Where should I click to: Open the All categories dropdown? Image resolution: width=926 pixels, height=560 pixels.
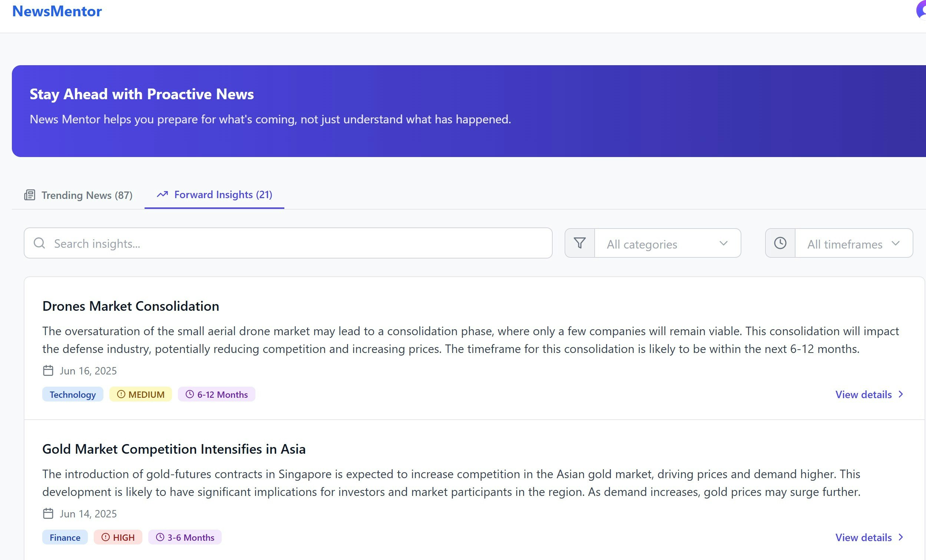point(667,243)
